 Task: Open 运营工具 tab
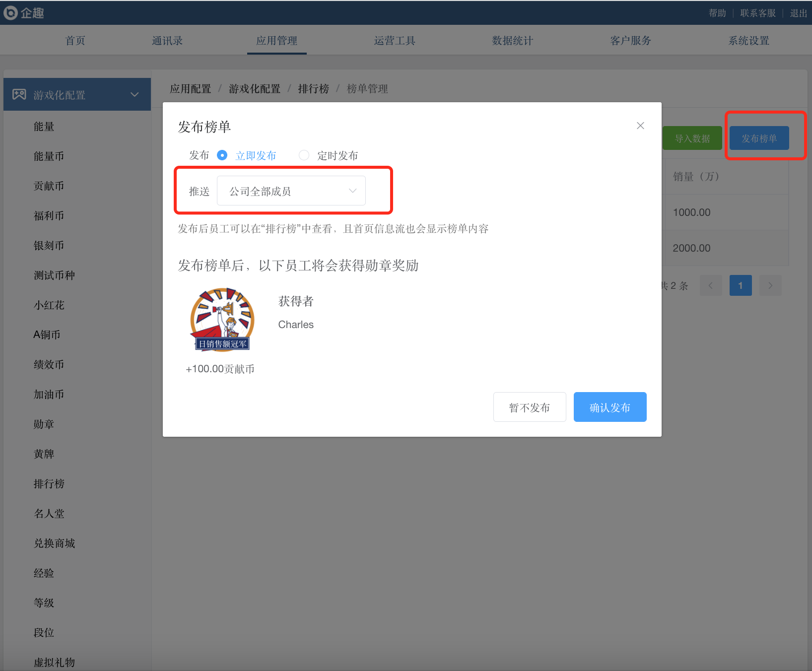click(395, 41)
